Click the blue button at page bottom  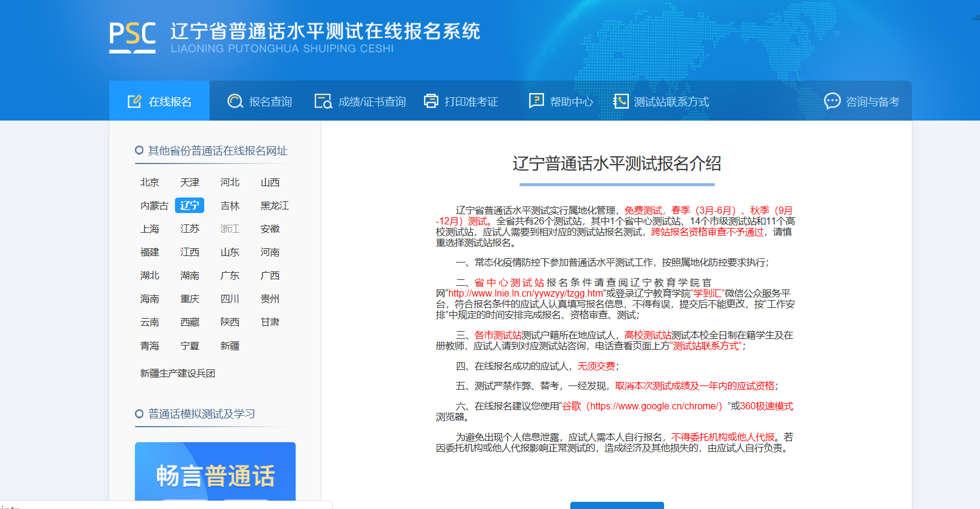[617, 505]
